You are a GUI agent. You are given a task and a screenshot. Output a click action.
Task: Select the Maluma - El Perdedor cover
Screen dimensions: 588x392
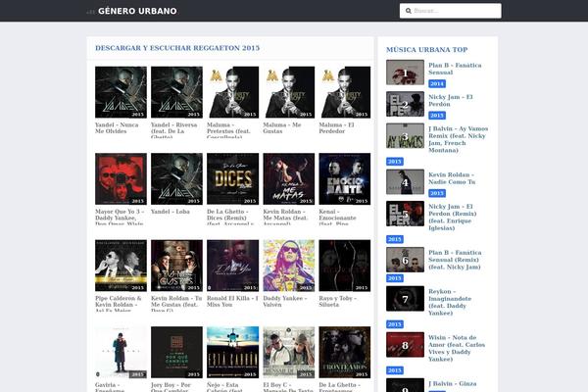(345, 92)
